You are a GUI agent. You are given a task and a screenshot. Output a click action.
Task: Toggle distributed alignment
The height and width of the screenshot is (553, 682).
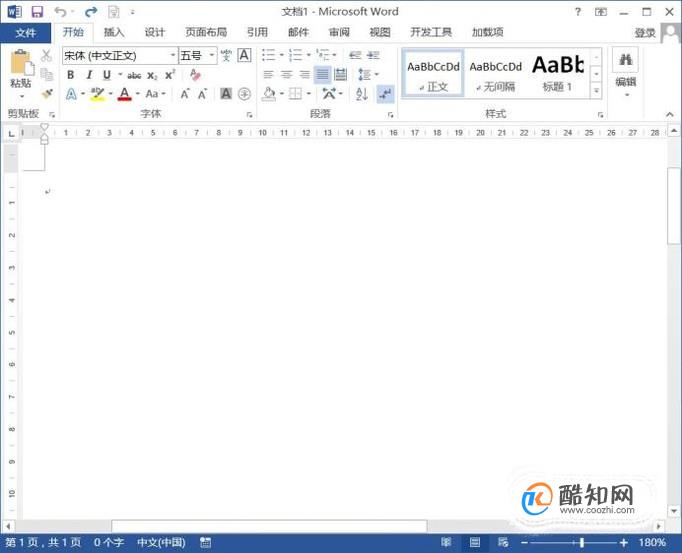pos(341,74)
